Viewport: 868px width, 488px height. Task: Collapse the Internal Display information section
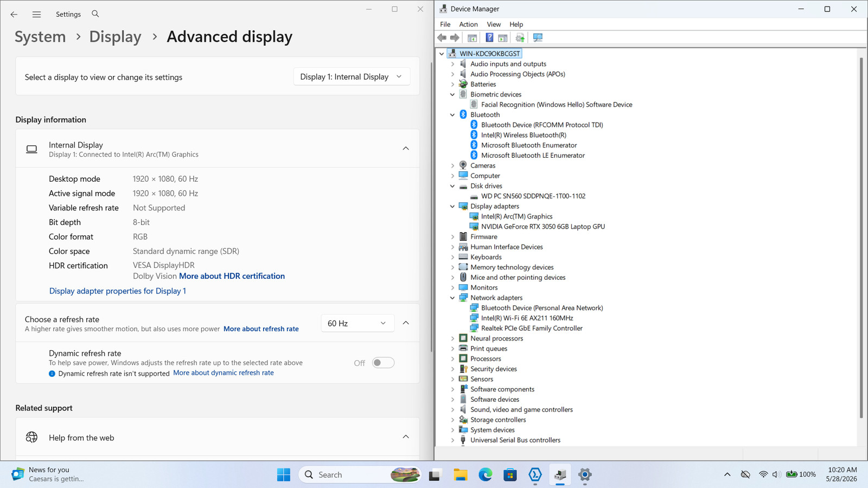point(406,149)
